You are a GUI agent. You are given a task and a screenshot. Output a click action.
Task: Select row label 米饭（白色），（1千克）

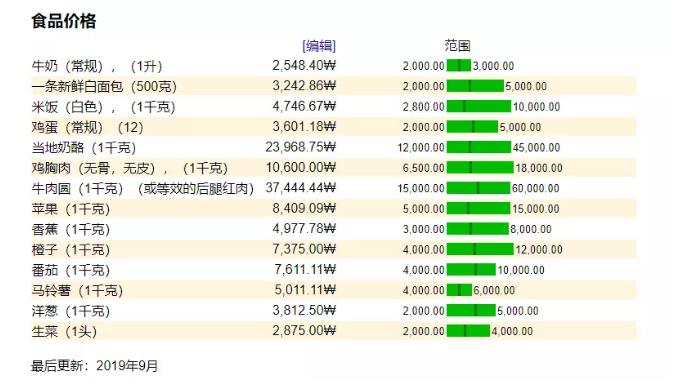[x=103, y=107]
